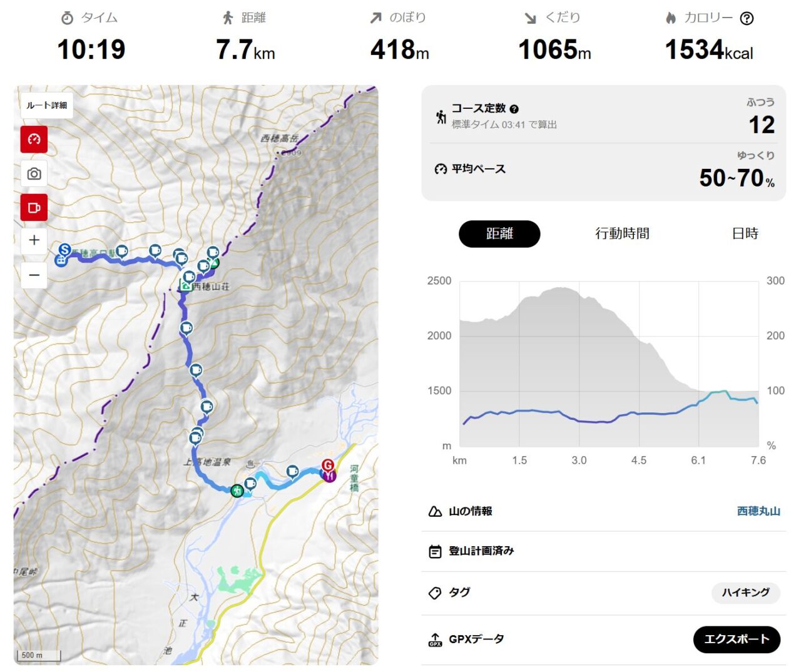Click the 西穂山荘 hut marker icon
This screenshot has width=801, height=672.
(185, 286)
